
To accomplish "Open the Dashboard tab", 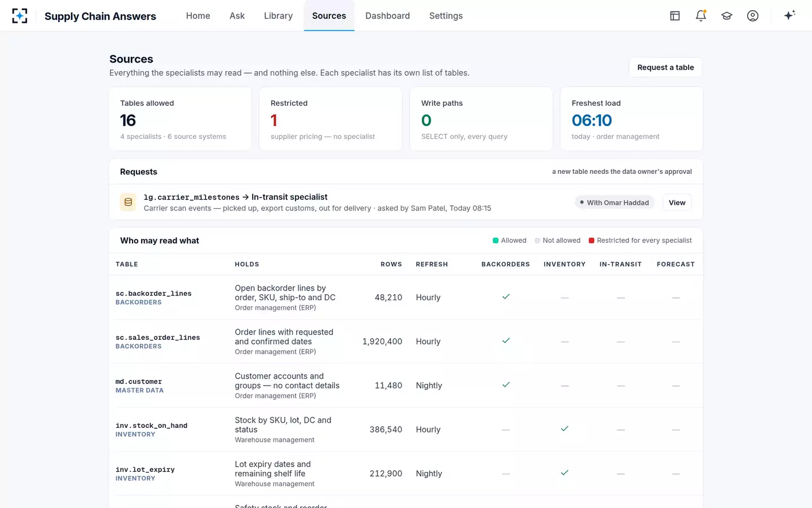I will 387,16.
